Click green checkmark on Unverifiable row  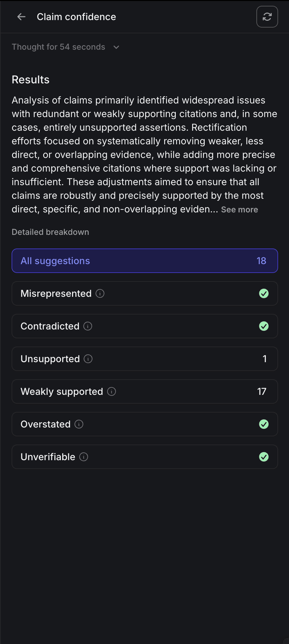[264, 457]
